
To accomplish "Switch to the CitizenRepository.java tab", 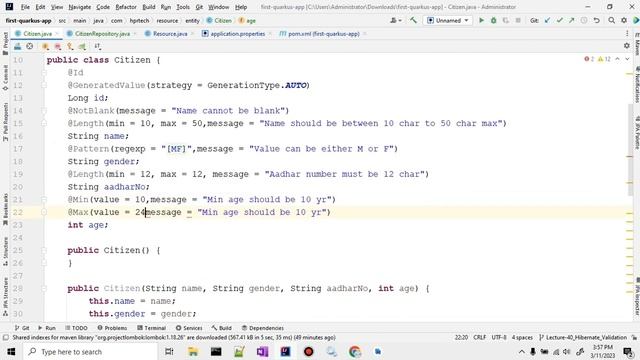I will [x=102, y=34].
